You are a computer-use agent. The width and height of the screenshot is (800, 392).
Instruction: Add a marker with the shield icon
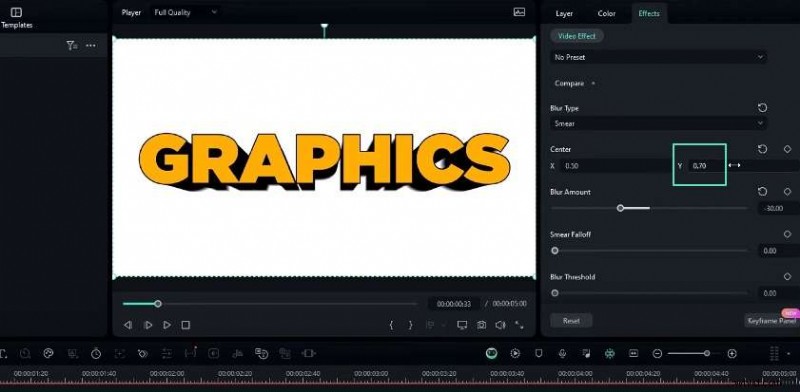coord(538,353)
